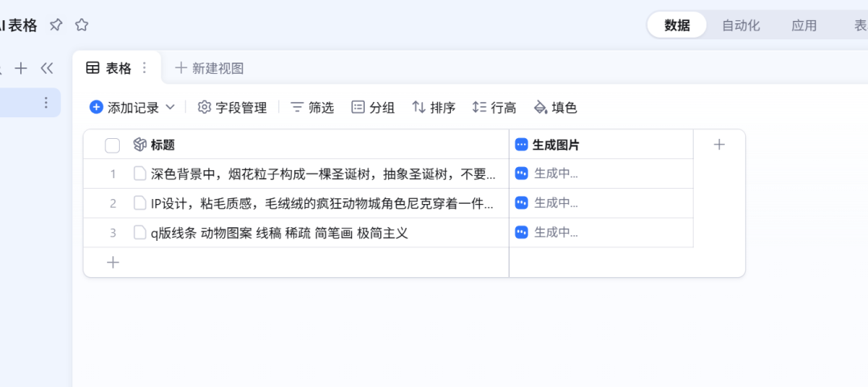The height and width of the screenshot is (387, 868).
Task: Add a new column with header plus
Action: pos(719,145)
